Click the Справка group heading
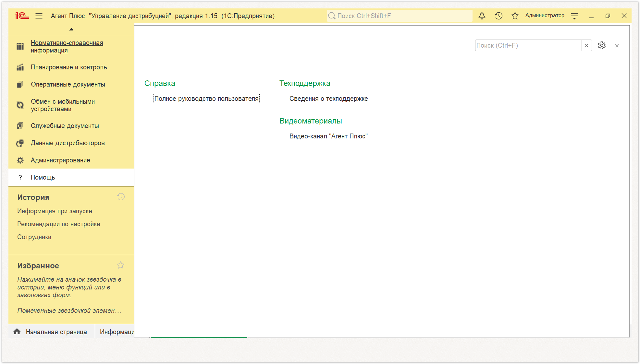 [x=160, y=83]
